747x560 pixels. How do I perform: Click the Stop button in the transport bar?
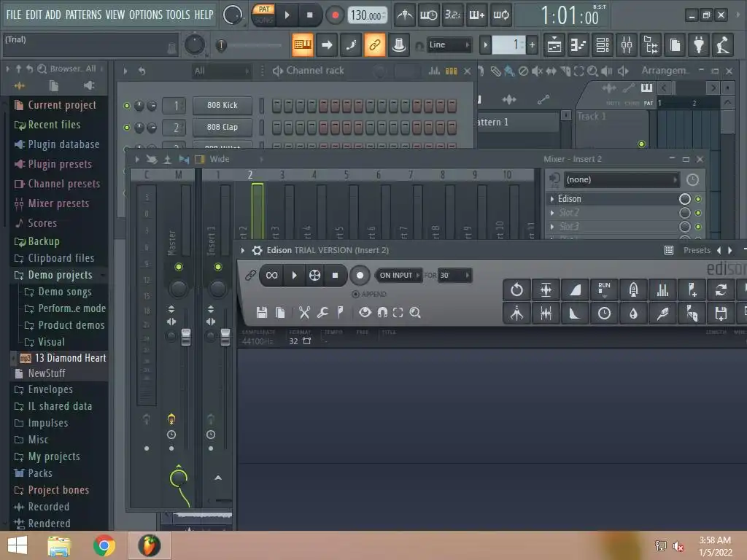(x=309, y=15)
